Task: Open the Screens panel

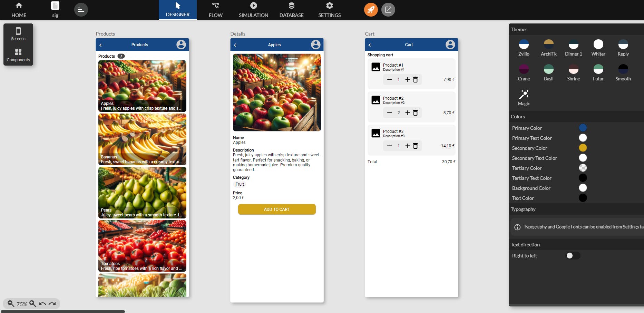Action: tap(18, 34)
